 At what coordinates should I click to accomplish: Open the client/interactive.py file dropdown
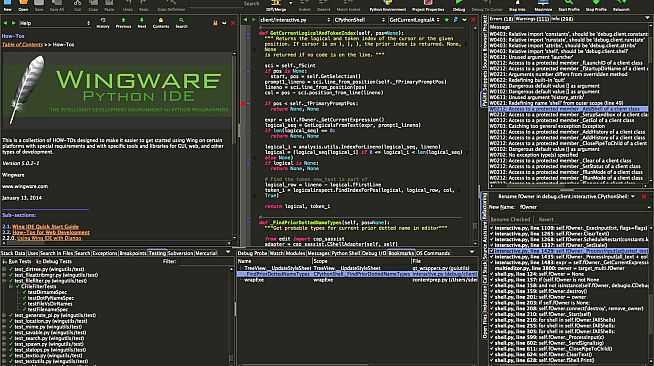coord(294,20)
